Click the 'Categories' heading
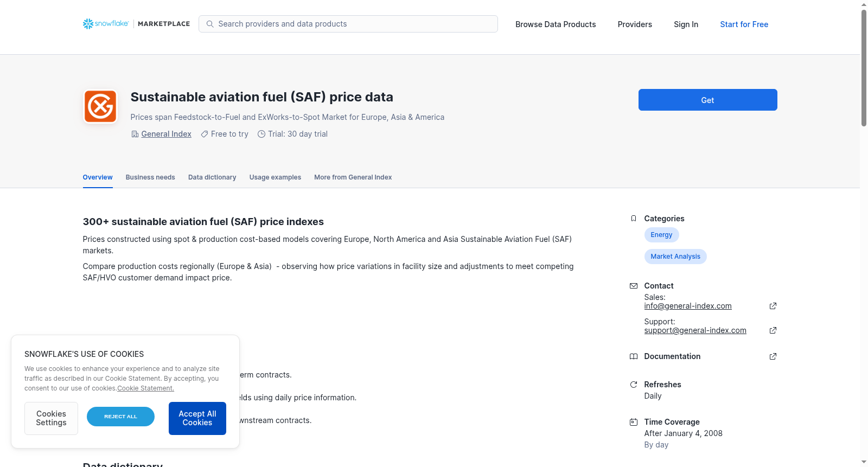The width and height of the screenshot is (868, 467). 665,219
